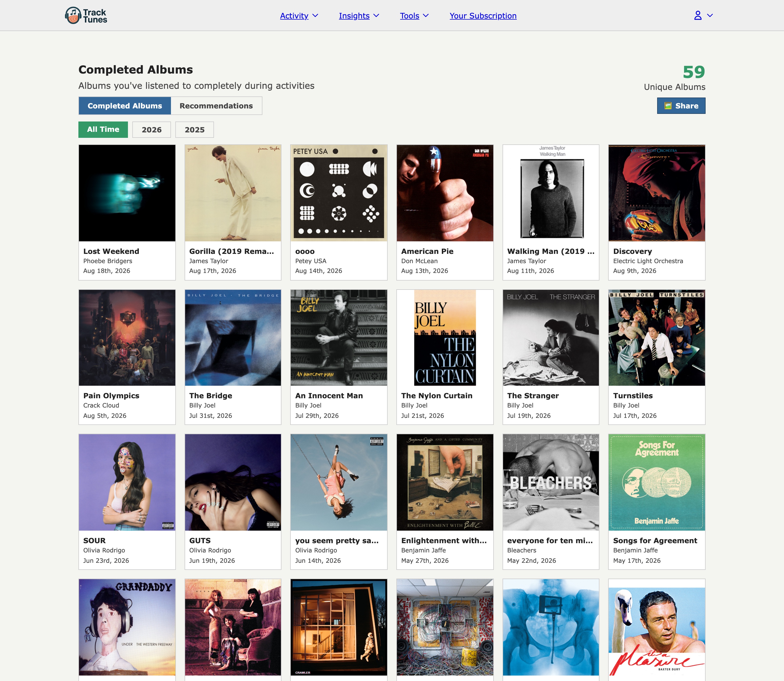Click the Turnstiles album title

(633, 396)
